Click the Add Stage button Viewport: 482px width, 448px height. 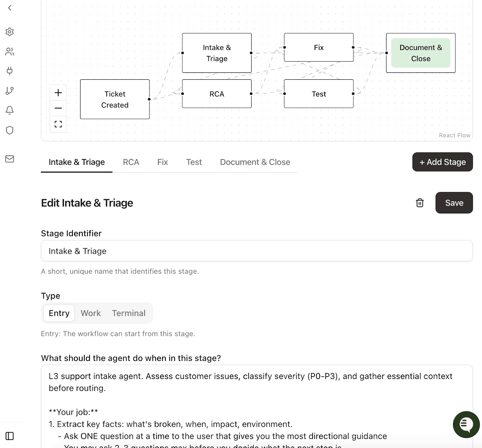(x=442, y=162)
